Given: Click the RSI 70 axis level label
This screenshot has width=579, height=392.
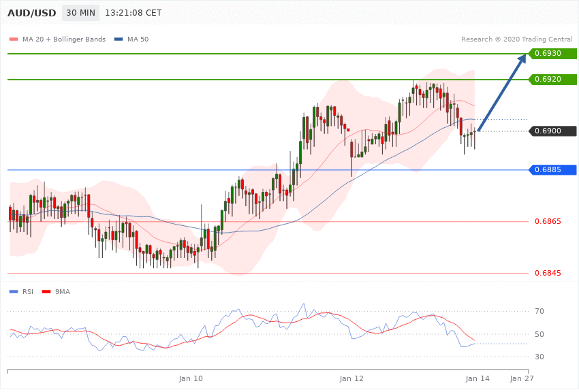Looking at the screenshot, I should (539, 311).
